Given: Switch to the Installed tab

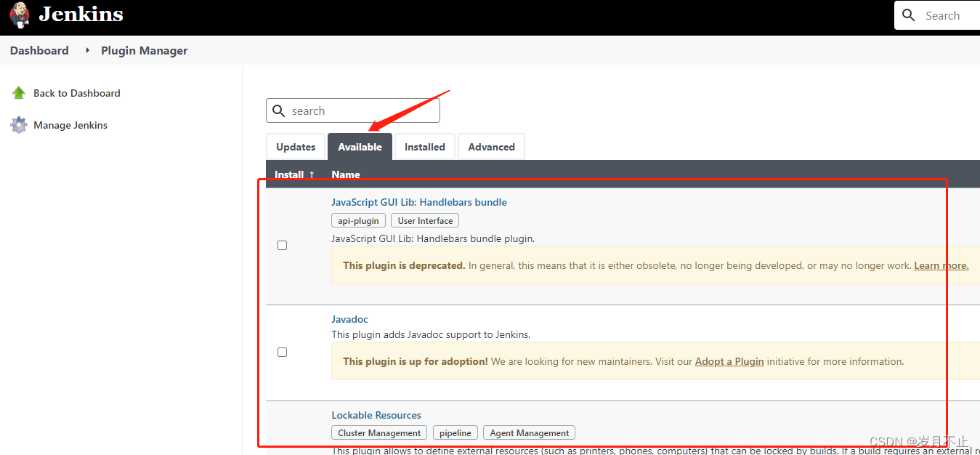Looking at the screenshot, I should click(425, 147).
